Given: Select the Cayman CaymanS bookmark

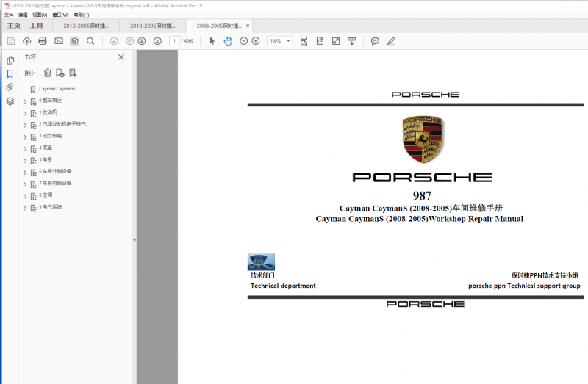Looking at the screenshot, I should click(57, 89).
